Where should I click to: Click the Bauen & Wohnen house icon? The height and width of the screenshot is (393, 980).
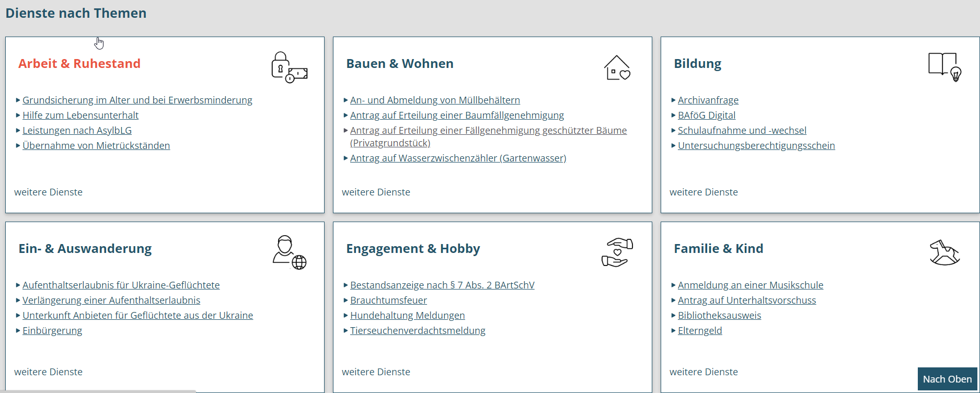pyautogui.click(x=617, y=67)
